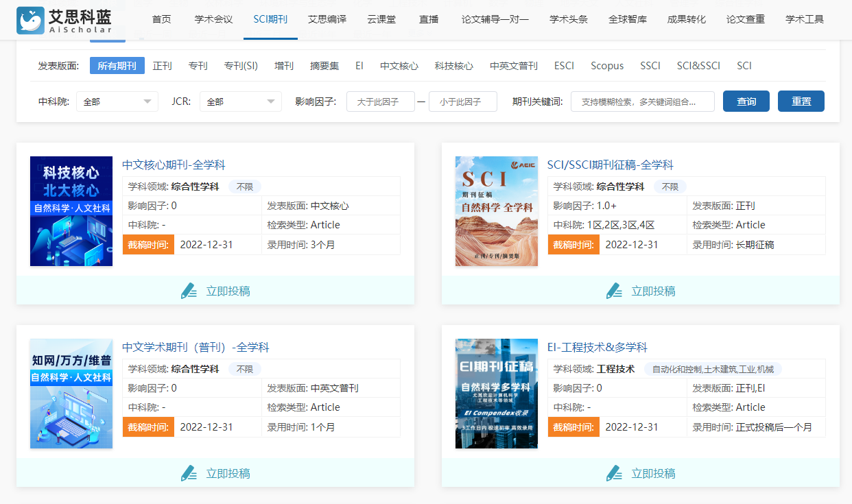852x504 pixels.
Task: Click the 大于此因子 impact factor input
Action: 380,101
